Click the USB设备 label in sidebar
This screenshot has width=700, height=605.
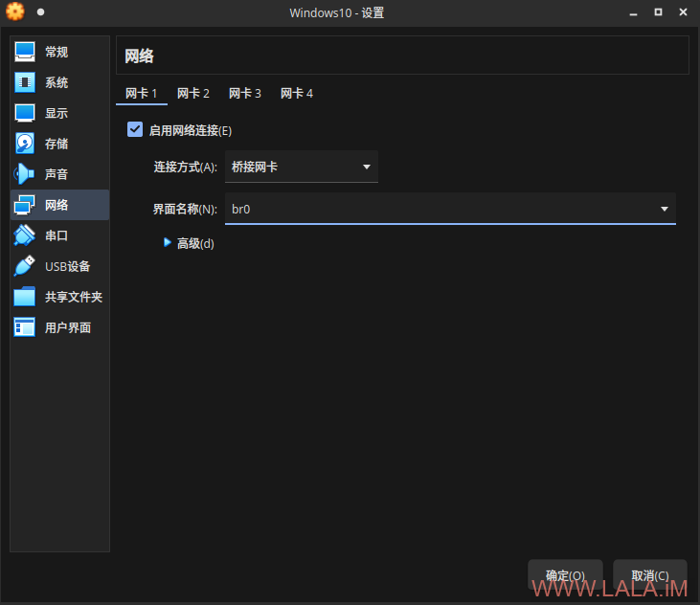[68, 266]
